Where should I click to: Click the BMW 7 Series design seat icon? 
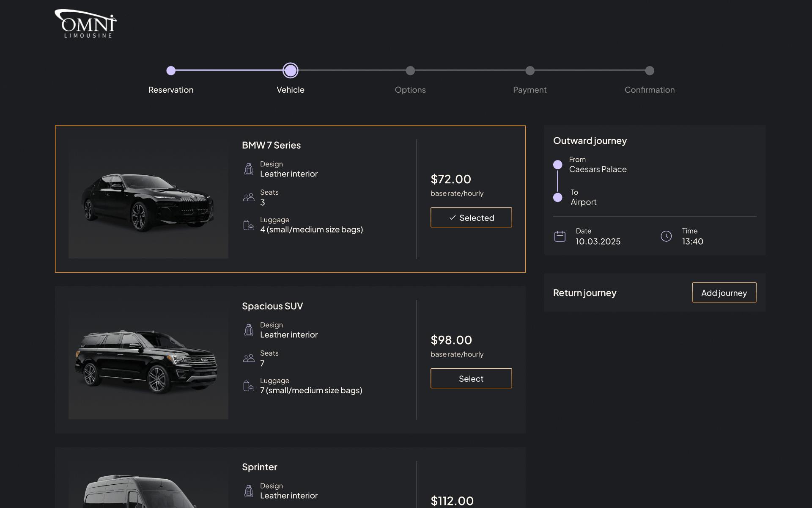(249, 169)
